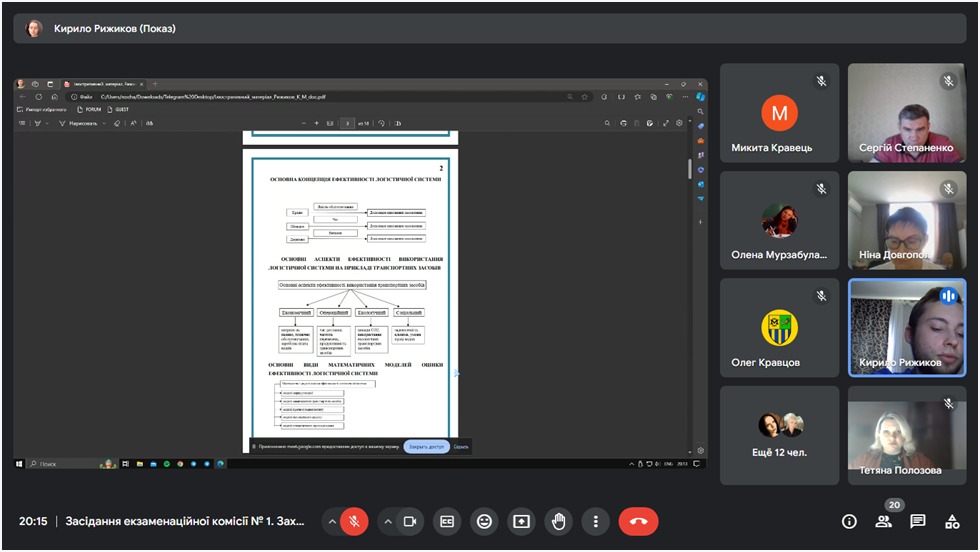The height and width of the screenshot is (552, 980).
Task: Show the participants list panel
Action: [883, 521]
